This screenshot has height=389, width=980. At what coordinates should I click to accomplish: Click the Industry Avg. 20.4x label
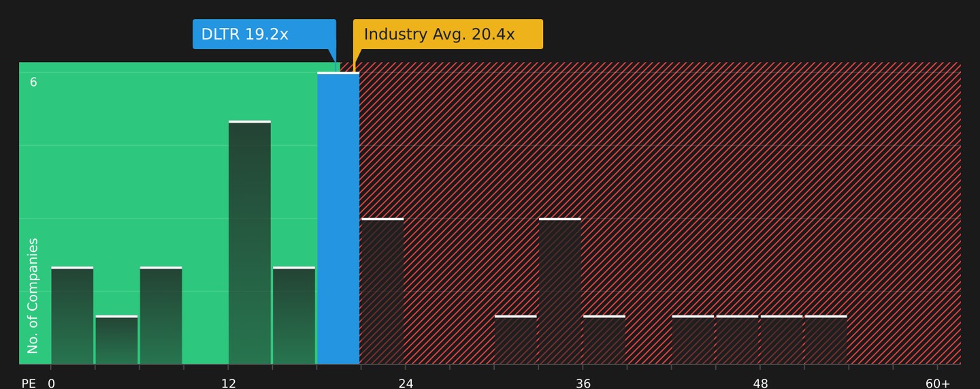(448, 34)
